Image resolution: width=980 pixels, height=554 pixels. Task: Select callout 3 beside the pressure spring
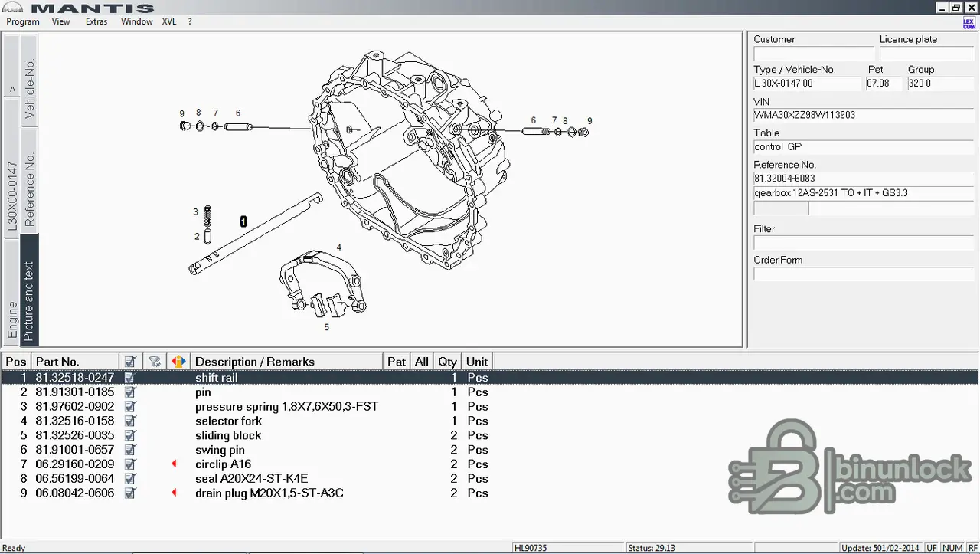[195, 212]
